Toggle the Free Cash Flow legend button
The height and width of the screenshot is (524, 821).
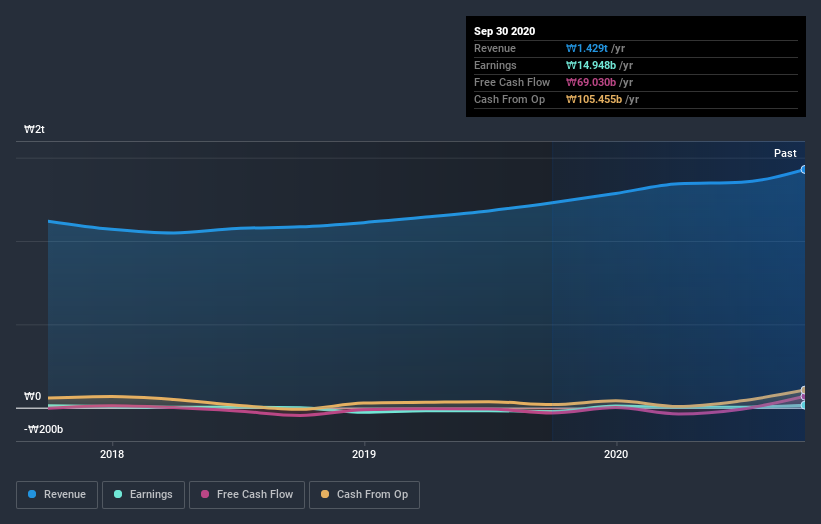click(247, 495)
